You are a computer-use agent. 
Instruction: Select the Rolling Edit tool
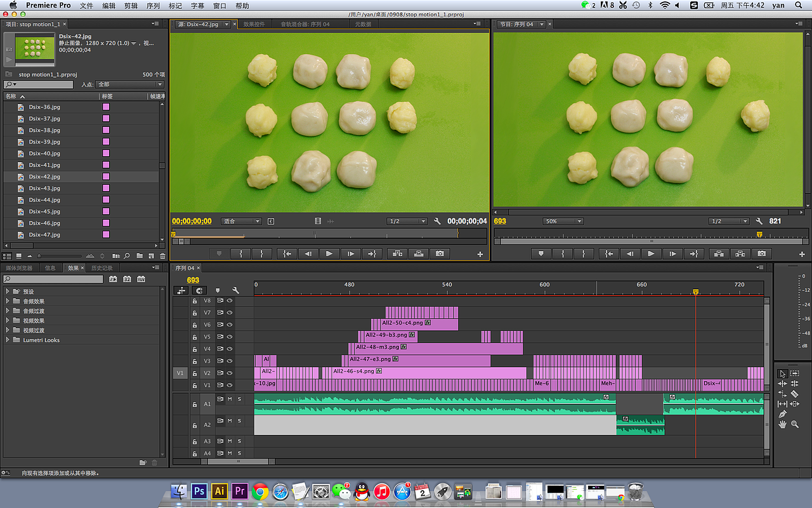[x=795, y=384]
